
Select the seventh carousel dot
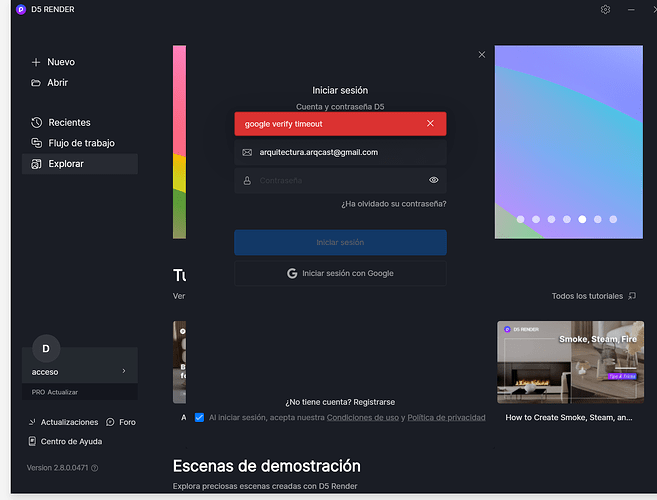[613, 219]
